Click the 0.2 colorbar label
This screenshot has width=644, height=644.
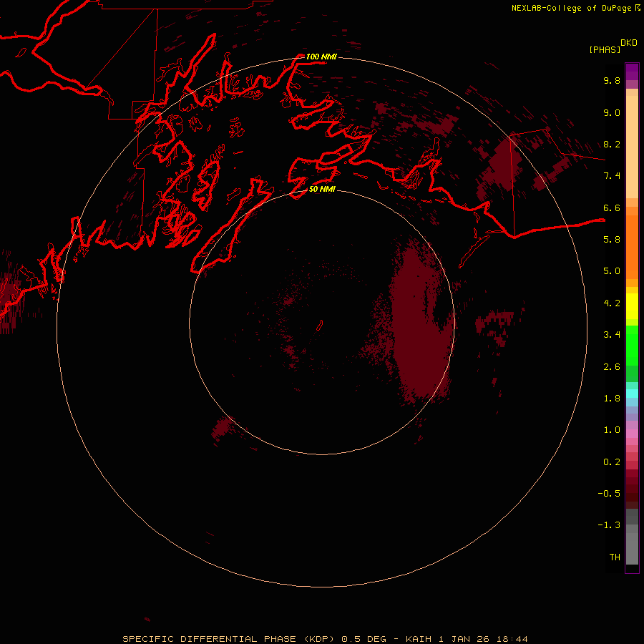612,462
